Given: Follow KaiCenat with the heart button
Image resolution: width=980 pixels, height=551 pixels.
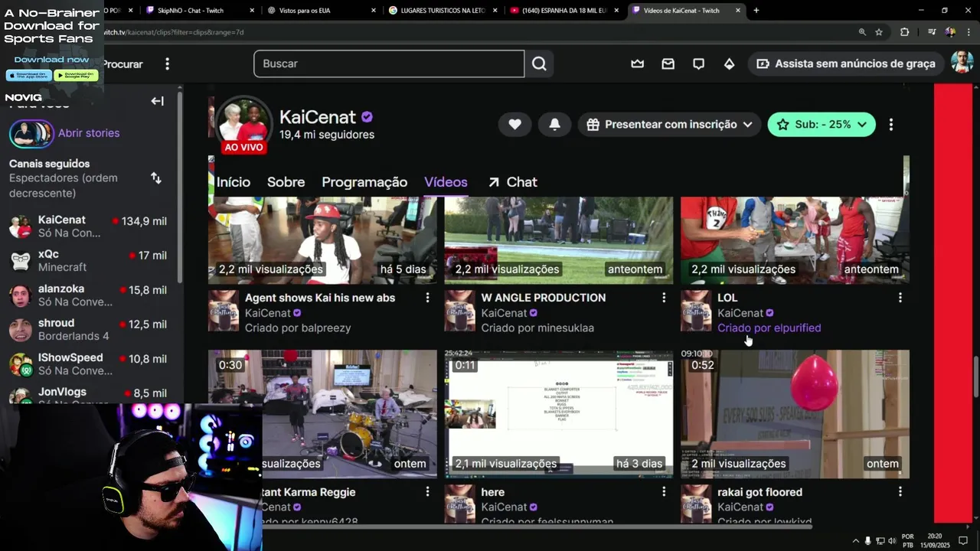Looking at the screenshot, I should point(514,124).
